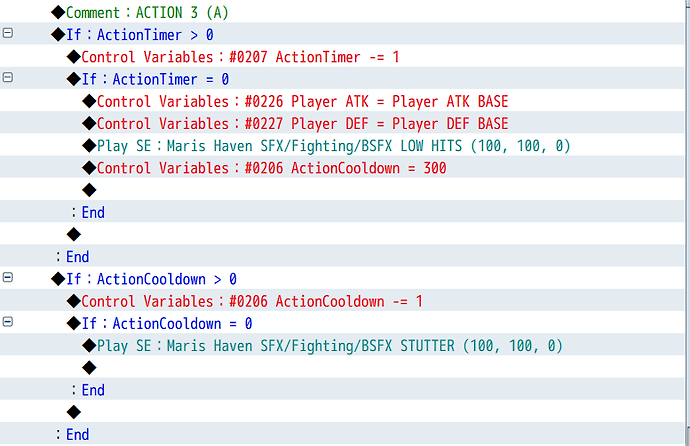The width and height of the screenshot is (690, 446).
Task: Select the Play SE 'BSFX STUTTER' command
Action: (x=322, y=346)
